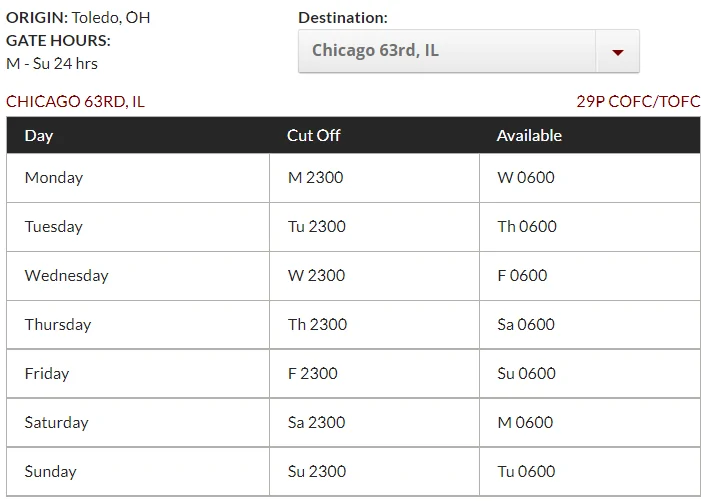Click the Tu 0600 available cell
This screenshot has width=701, height=501.
tap(590, 472)
